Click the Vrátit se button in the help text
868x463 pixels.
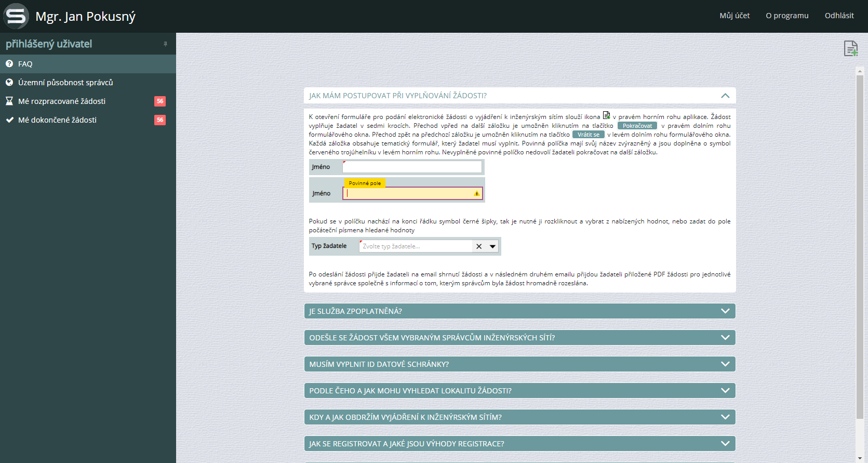coord(589,135)
